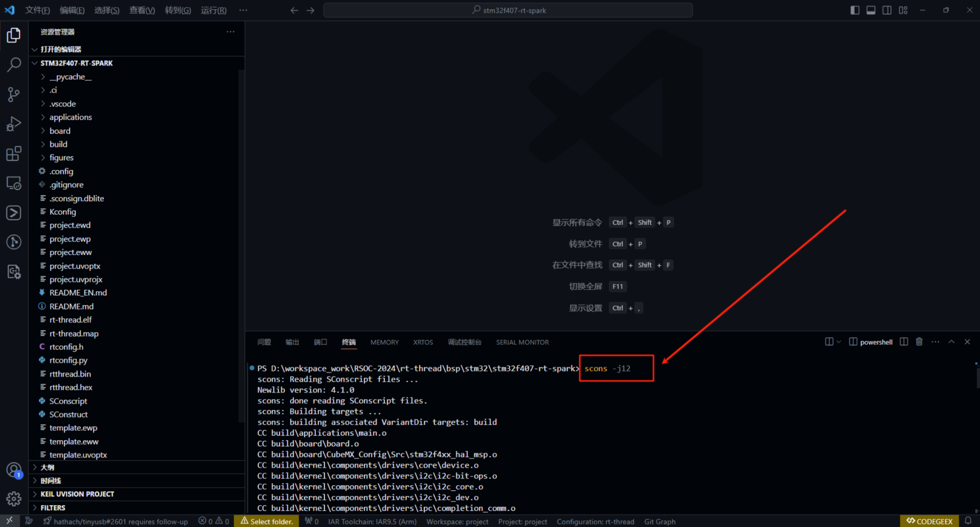The width and height of the screenshot is (980, 527).
Task: Switch to the SERIAL MONITOR tab
Action: pos(522,342)
